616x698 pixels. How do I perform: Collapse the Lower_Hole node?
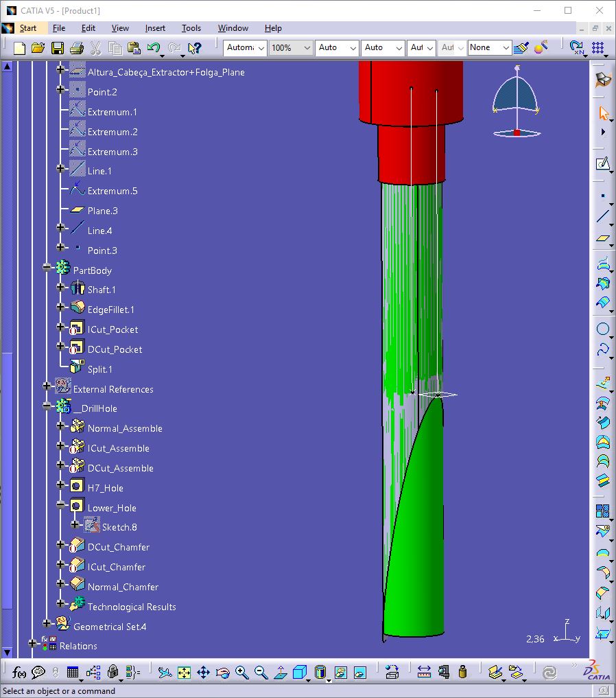click(61, 505)
